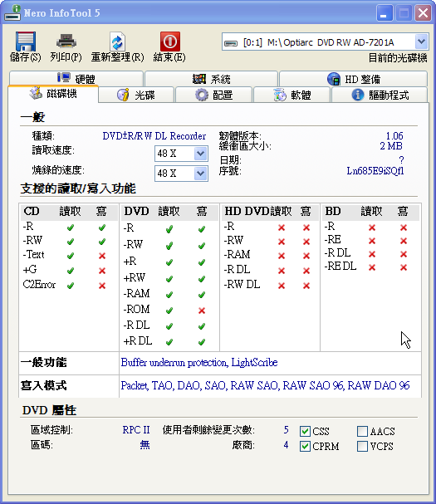The width and height of the screenshot is (436, 504).
Task: Click the Refresh icon in the toolbar
Action: pyautogui.click(x=117, y=42)
